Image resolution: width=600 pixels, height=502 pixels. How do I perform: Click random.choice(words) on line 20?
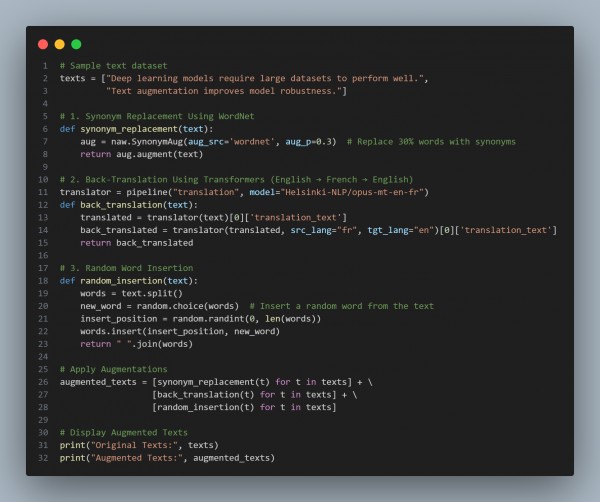(x=188, y=306)
